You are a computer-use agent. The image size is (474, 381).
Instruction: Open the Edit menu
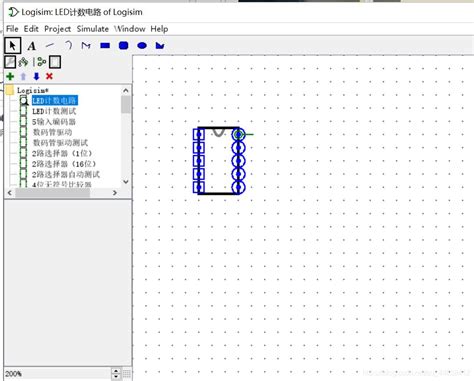click(x=31, y=29)
